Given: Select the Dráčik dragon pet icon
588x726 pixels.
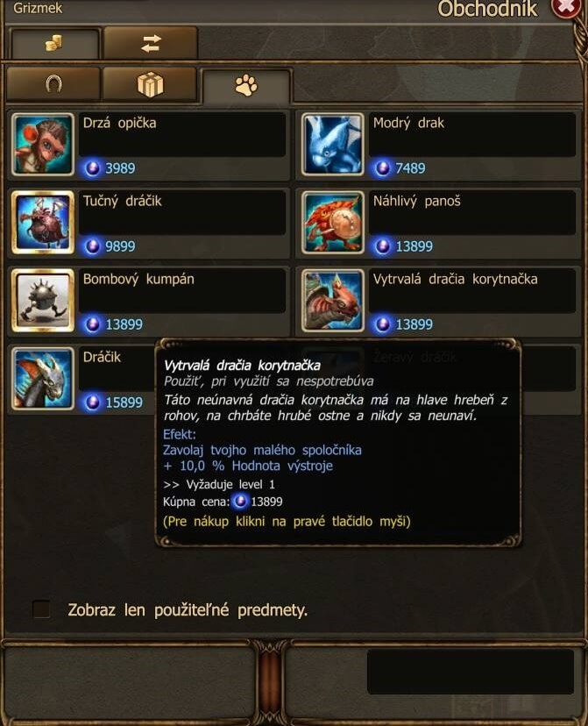Looking at the screenshot, I should click(x=43, y=379).
